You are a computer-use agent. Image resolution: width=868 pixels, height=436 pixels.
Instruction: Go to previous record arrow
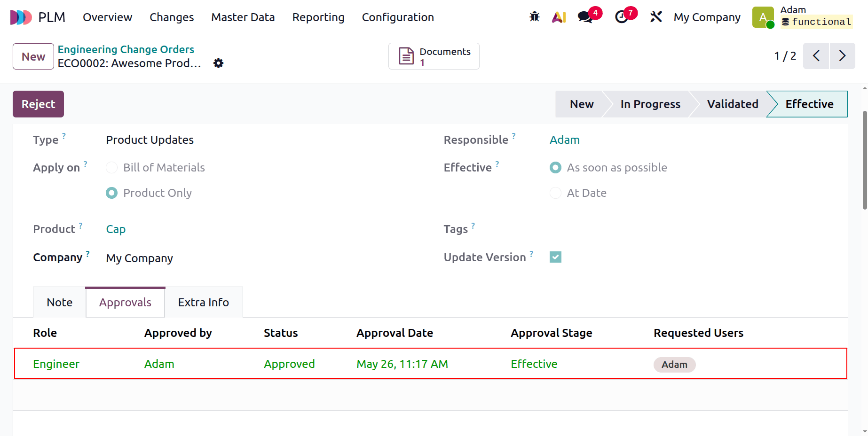[x=816, y=56]
